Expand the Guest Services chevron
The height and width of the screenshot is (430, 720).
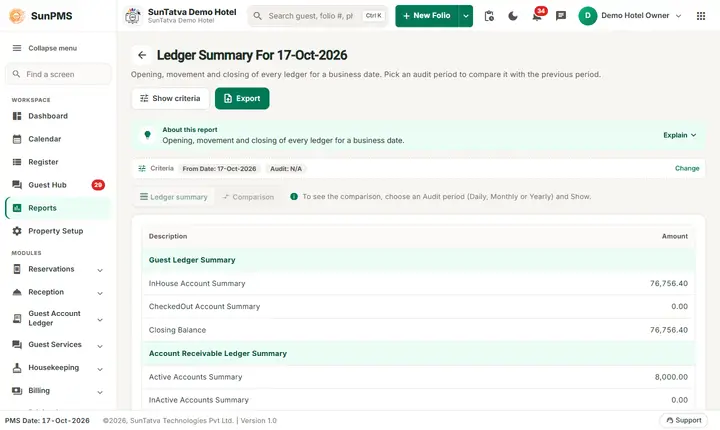tap(100, 346)
